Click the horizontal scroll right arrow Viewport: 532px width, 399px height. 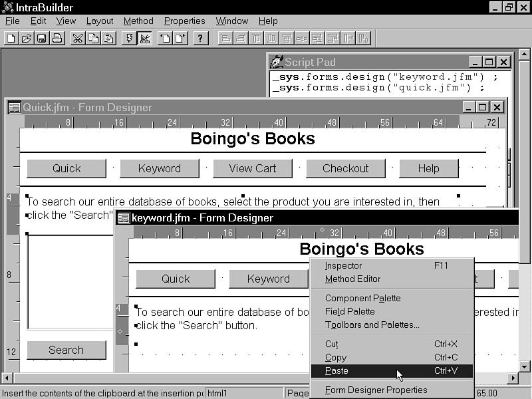(x=513, y=378)
